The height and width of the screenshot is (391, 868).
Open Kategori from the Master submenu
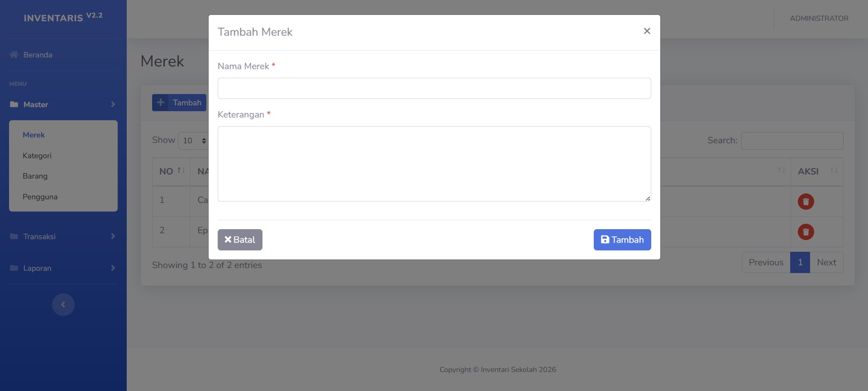(x=37, y=155)
